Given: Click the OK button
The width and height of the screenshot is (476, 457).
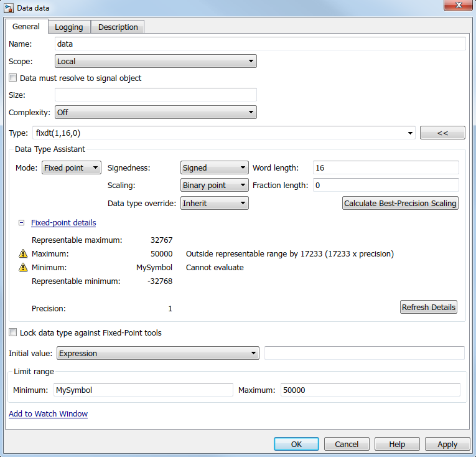Looking at the screenshot, I should click(296, 444).
